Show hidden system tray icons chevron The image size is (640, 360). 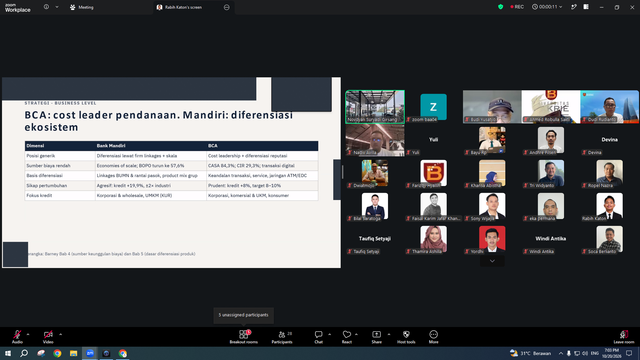click(561, 353)
